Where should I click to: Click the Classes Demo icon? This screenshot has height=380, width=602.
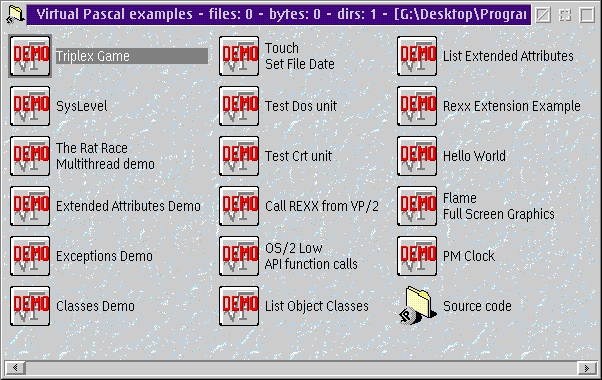pyautogui.click(x=30, y=306)
